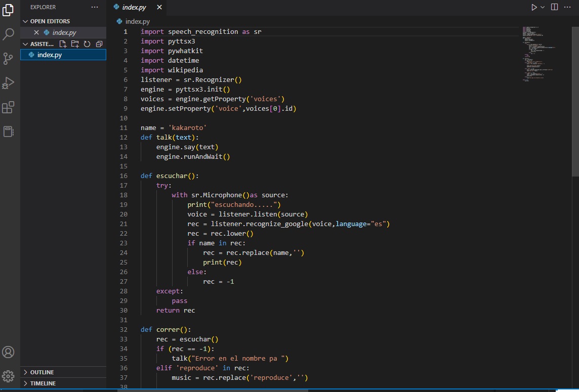Click the 'EXPLORER' panel title
The image size is (579, 392).
43,7
